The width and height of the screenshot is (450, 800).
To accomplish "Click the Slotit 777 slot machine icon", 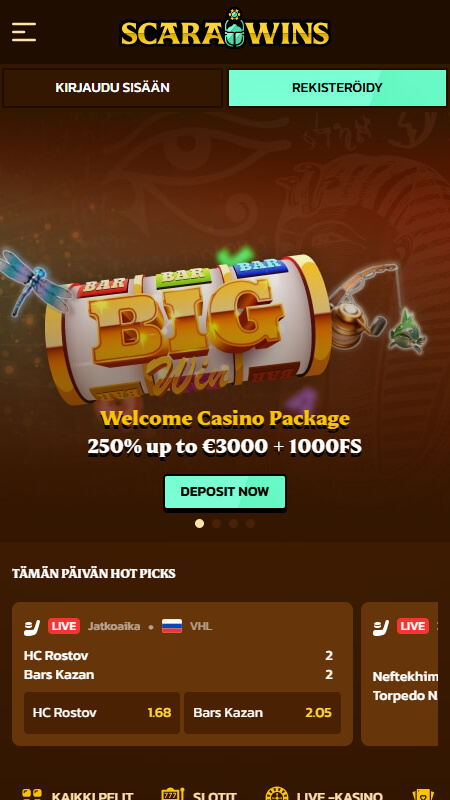I will coord(172,794).
